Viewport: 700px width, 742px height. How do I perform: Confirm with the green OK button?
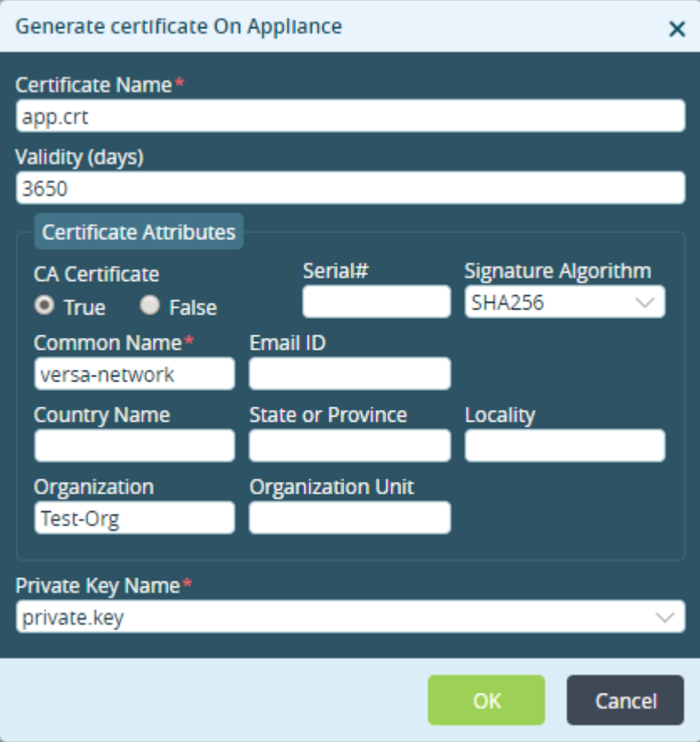coord(486,700)
